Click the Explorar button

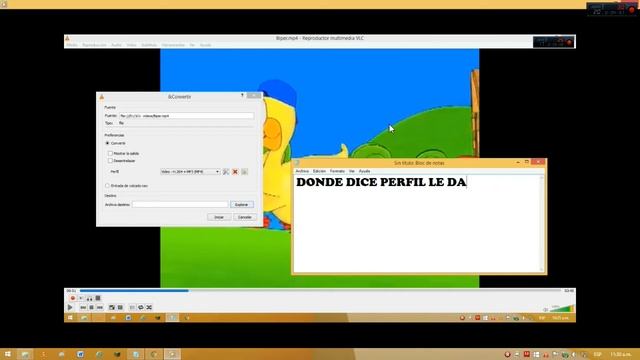point(242,204)
